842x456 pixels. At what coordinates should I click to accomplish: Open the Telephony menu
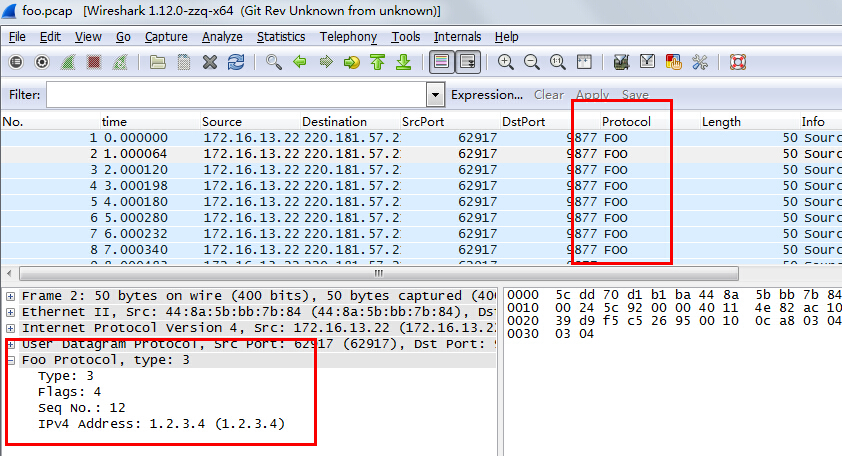click(x=348, y=37)
